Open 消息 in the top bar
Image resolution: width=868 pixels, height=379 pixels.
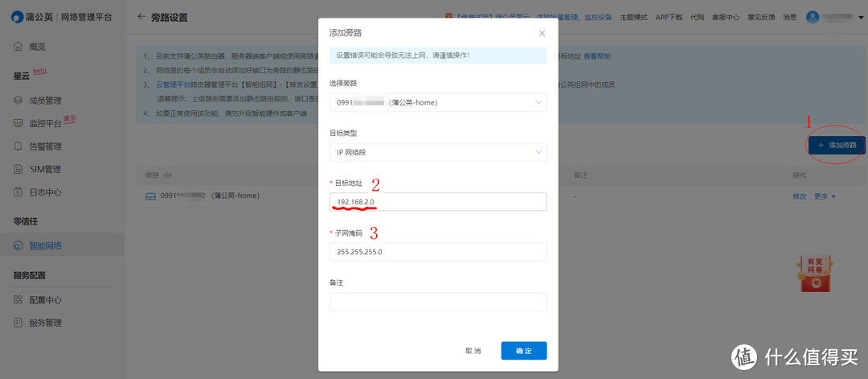(790, 17)
